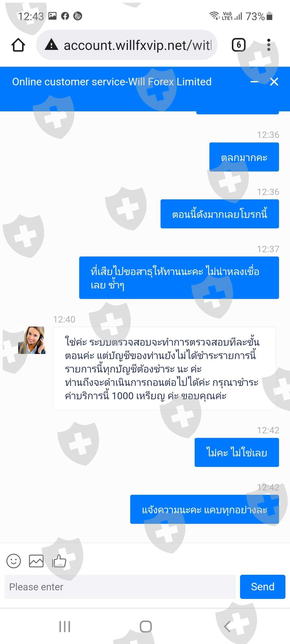The image size is (290, 644).
Task: Tap the agent message requesting 1000 coins
Action: coord(165,368)
